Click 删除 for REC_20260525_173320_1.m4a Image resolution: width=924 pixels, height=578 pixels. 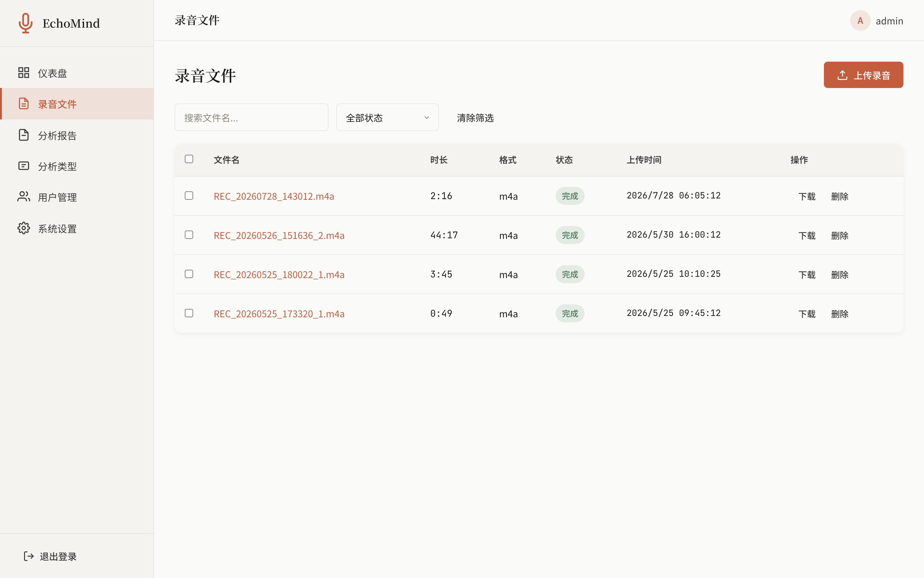(840, 314)
